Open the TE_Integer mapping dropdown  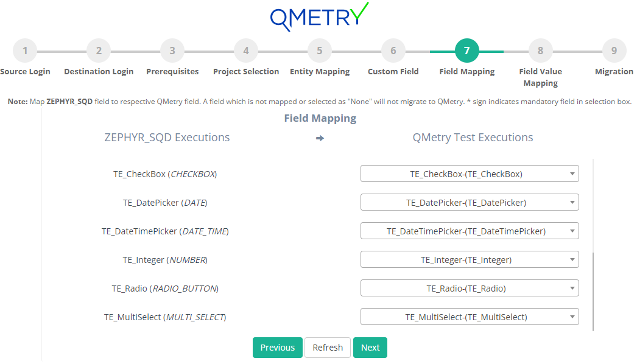click(470, 259)
